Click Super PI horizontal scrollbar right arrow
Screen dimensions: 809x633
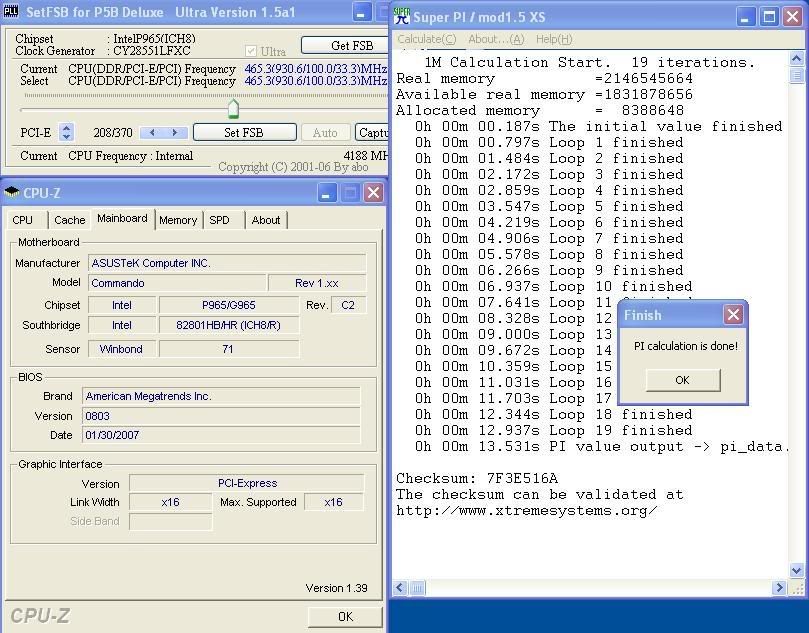(x=779, y=587)
